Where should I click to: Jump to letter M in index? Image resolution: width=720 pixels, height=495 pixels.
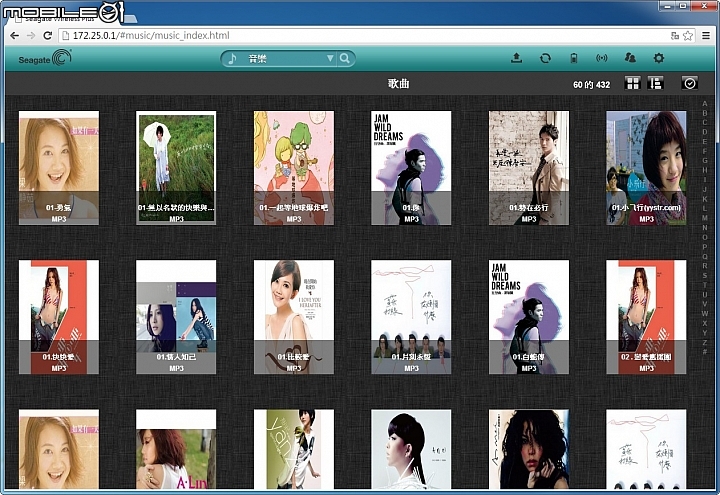[x=705, y=218]
